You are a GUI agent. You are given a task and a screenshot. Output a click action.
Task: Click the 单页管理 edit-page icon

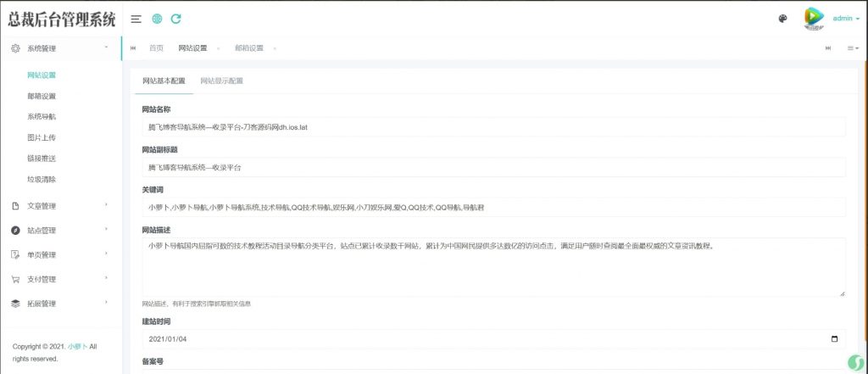(15, 255)
